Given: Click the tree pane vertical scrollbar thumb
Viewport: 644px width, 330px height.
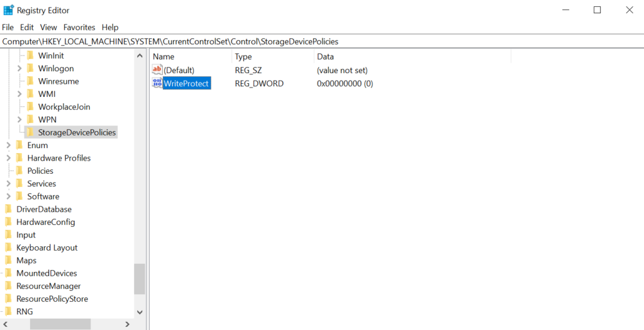Looking at the screenshot, I should 140,279.
